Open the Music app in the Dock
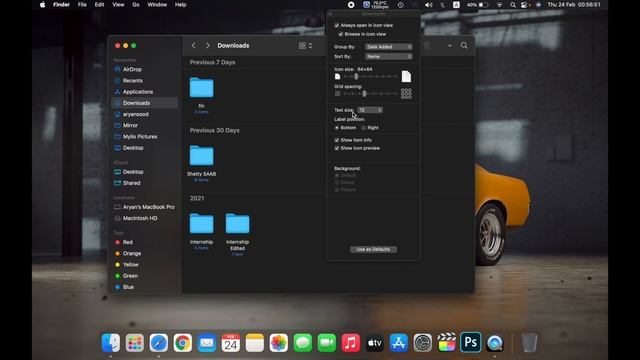This screenshot has width=640, height=360. (351, 343)
